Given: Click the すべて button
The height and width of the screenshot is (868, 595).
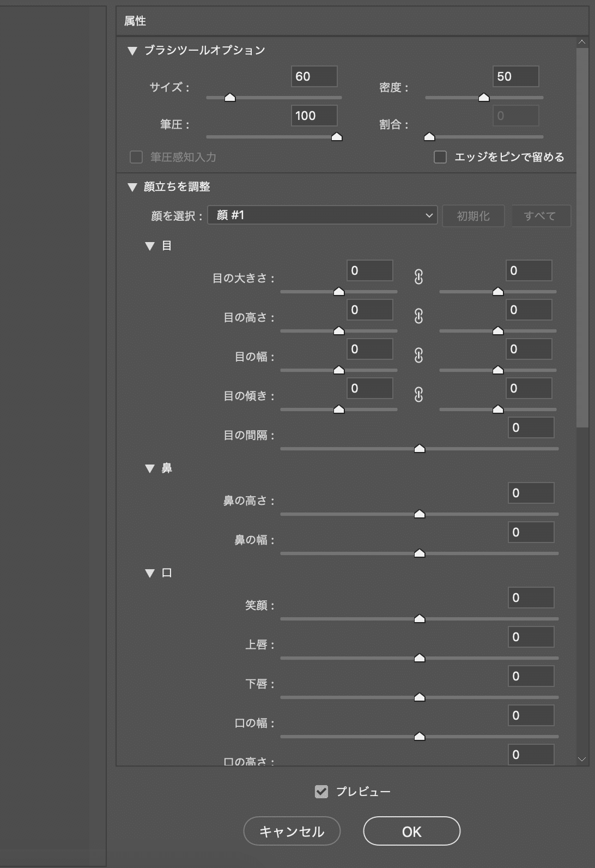Looking at the screenshot, I should pos(540,216).
